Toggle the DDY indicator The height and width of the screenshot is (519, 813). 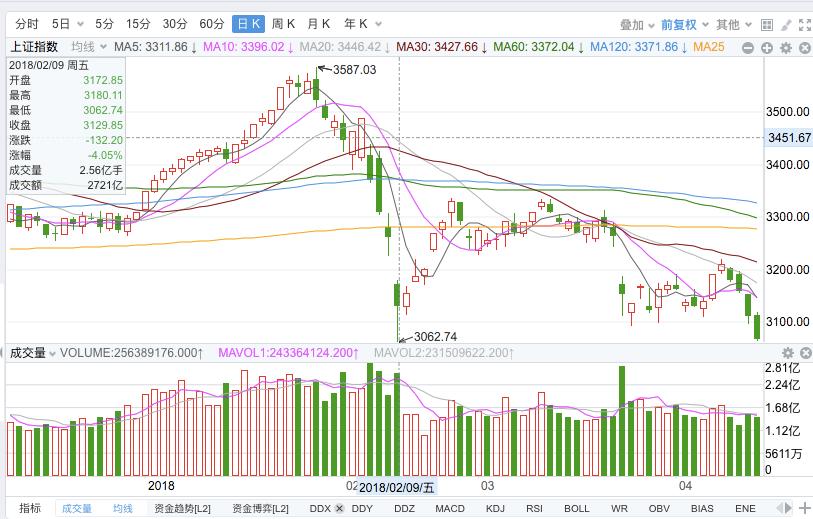[x=362, y=509]
